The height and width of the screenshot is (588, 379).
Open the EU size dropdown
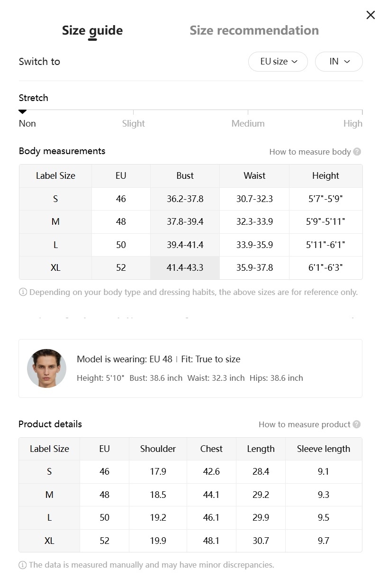click(278, 62)
